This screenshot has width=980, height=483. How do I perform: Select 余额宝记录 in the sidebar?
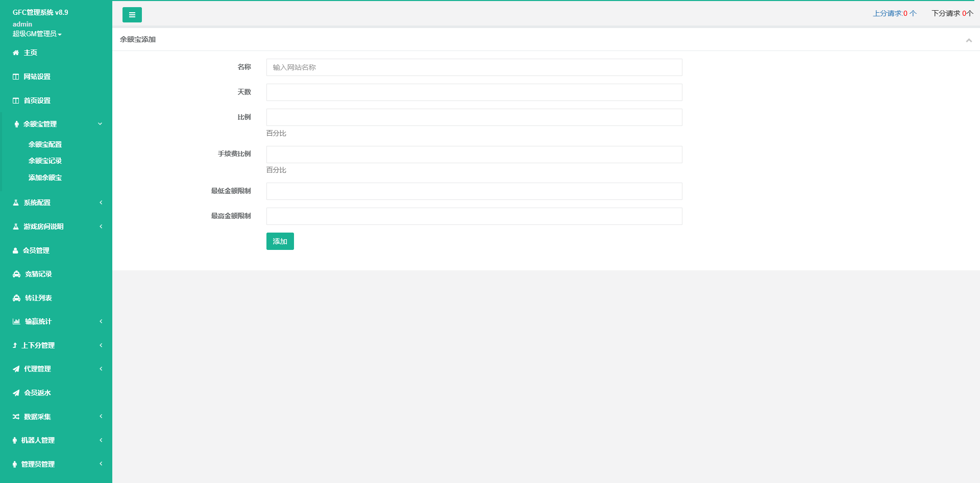click(45, 161)
